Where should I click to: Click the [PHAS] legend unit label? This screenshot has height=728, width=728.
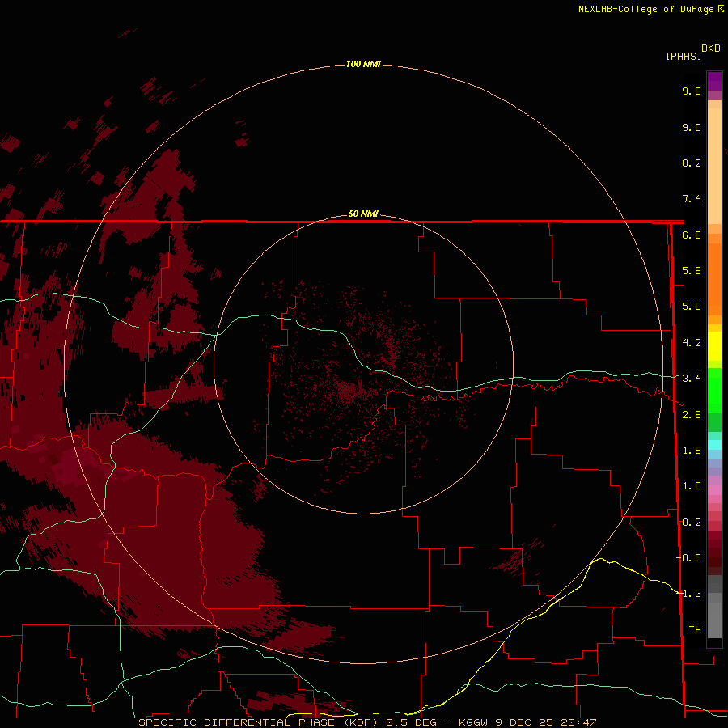tap(684, 56)
